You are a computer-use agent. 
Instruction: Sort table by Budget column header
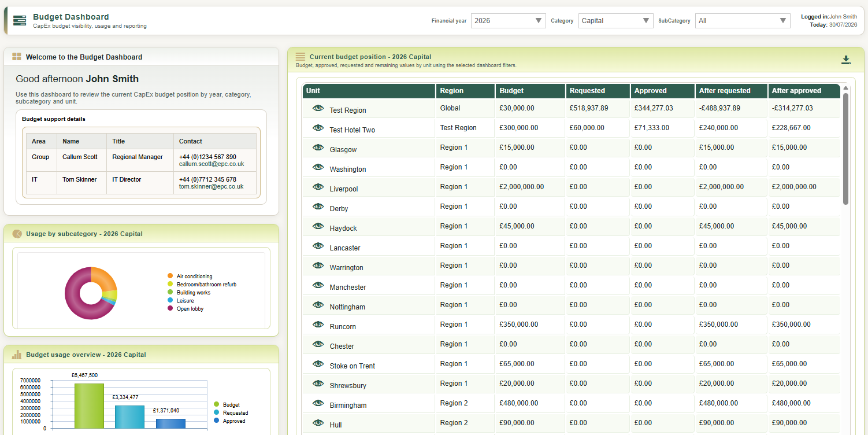[531, 91]
